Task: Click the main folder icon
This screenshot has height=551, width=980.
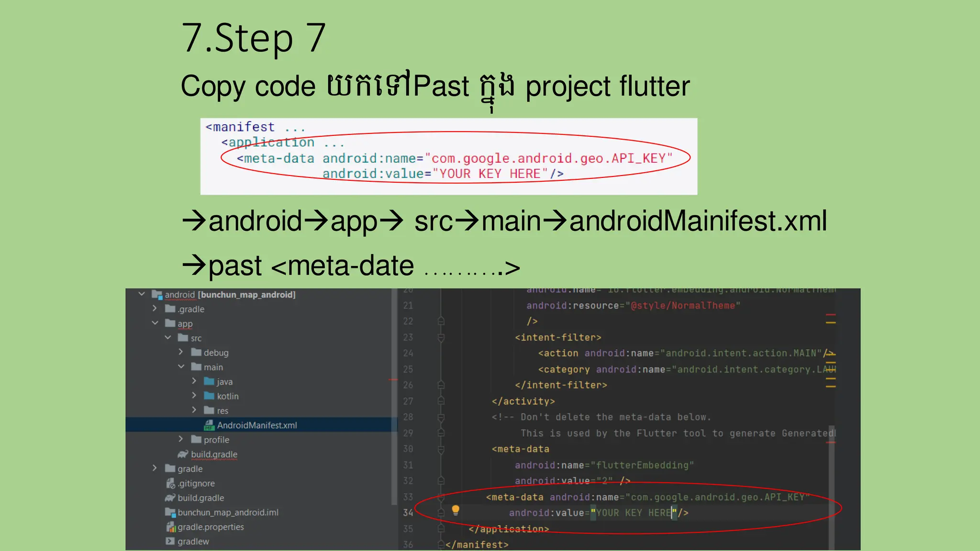Action: coord(196,367)
